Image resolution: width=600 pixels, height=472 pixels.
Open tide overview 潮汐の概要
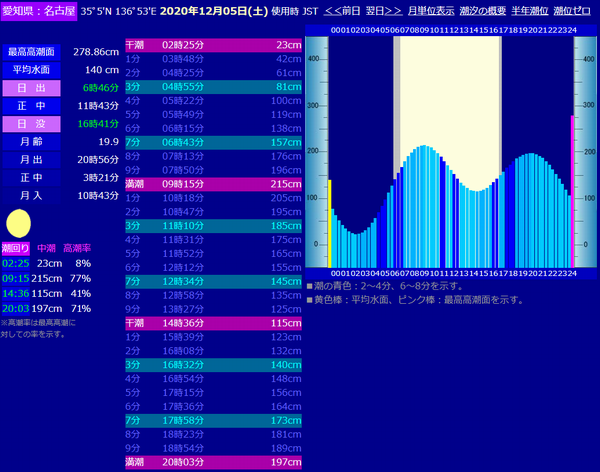pos(483,11)
